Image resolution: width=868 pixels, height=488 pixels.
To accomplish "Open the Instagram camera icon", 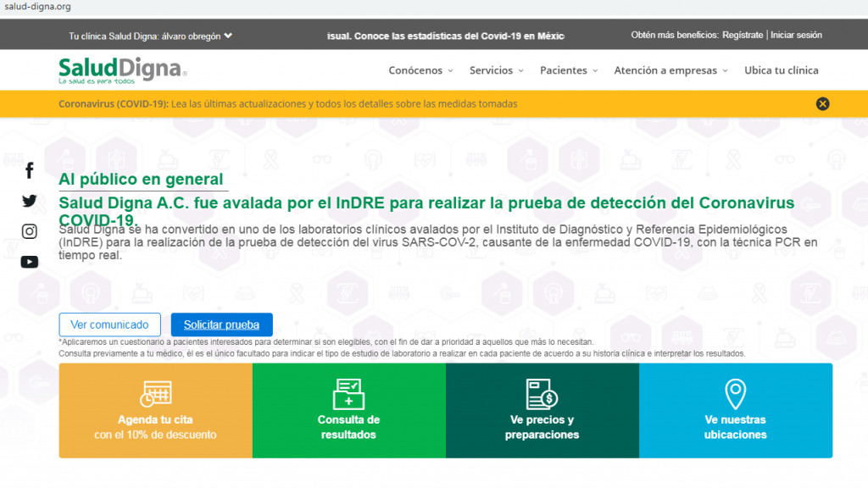I will click(x=30, y=231).
